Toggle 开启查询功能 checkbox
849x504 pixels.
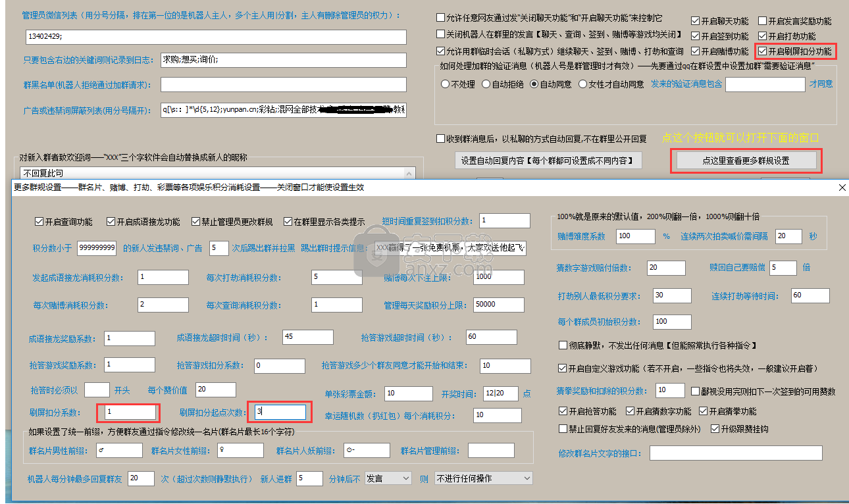(x=38, y=222)
